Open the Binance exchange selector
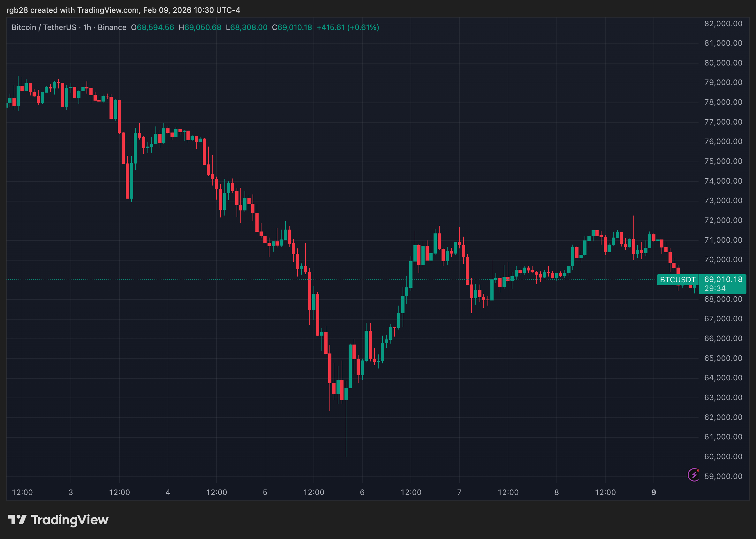The image size is (756, 539). tap(112, 27)
